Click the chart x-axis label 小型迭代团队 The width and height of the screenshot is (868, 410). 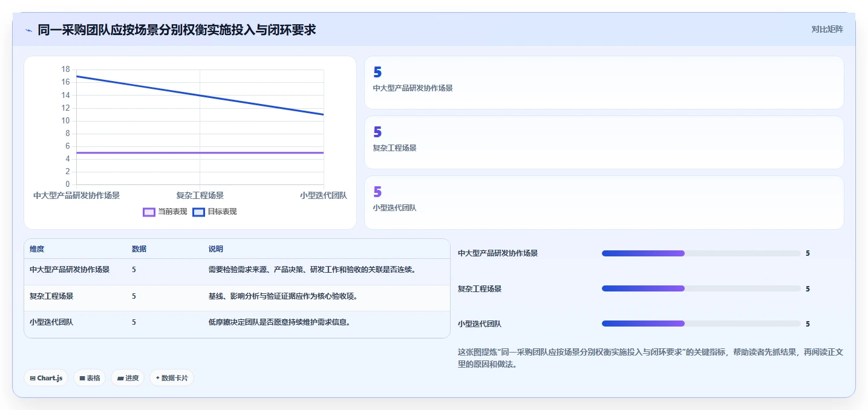[324, 195]
